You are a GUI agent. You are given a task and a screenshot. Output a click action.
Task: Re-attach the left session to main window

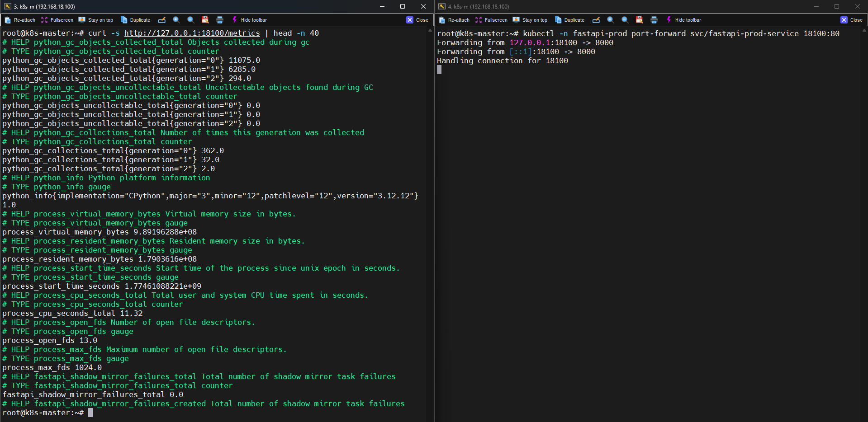click(x=20, y=20)
